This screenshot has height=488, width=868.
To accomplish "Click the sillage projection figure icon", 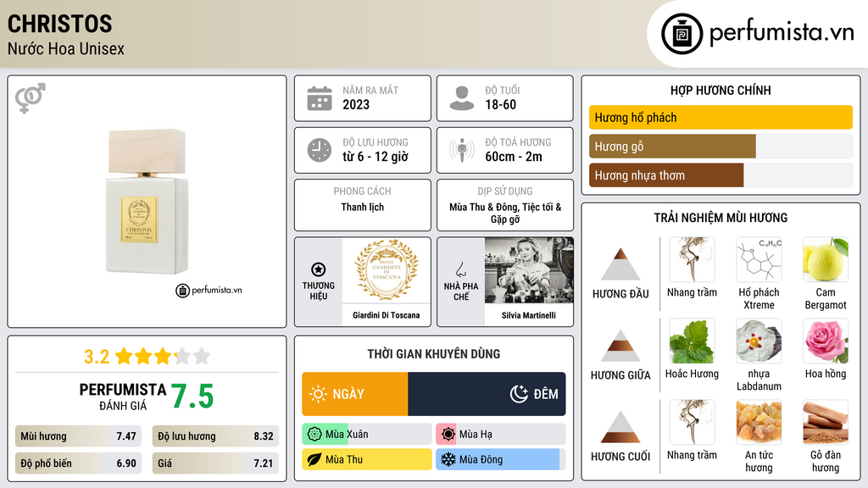I will click(x=462, y=150).
